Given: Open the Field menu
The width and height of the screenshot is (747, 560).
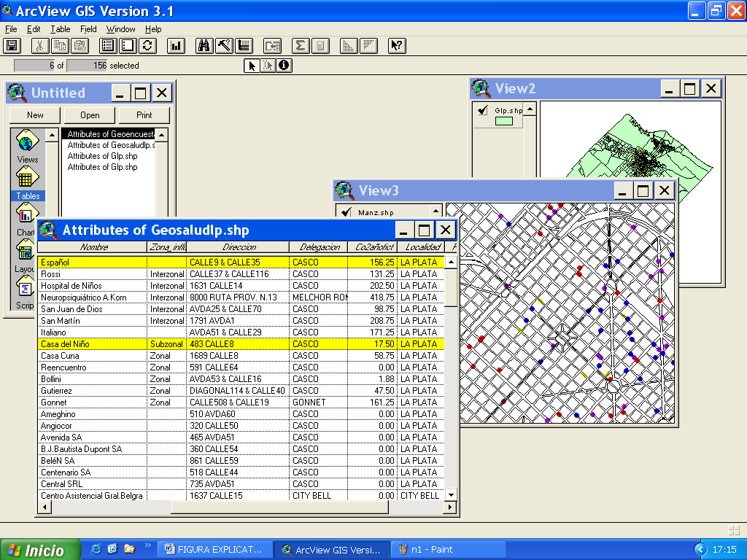Looking at the screenshot, I should tap(88, 29).
